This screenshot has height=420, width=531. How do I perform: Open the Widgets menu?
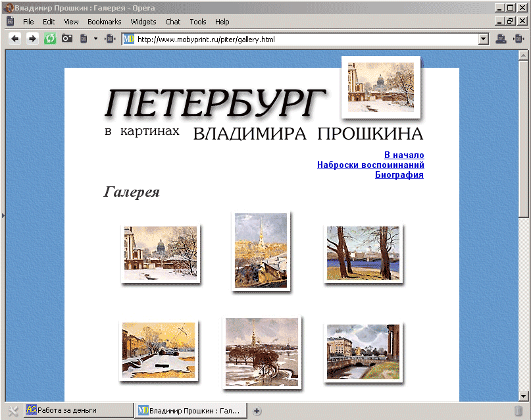tap(143, 22)
